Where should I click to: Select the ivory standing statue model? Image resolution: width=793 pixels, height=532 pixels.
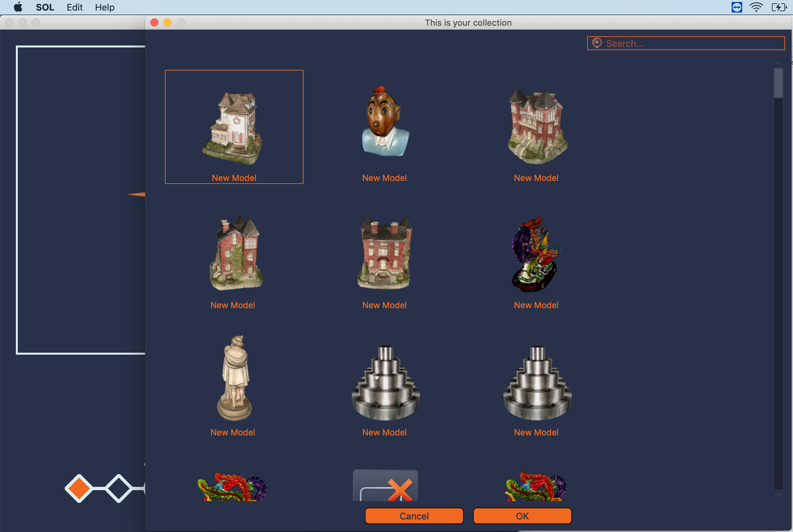coord(235,378)
